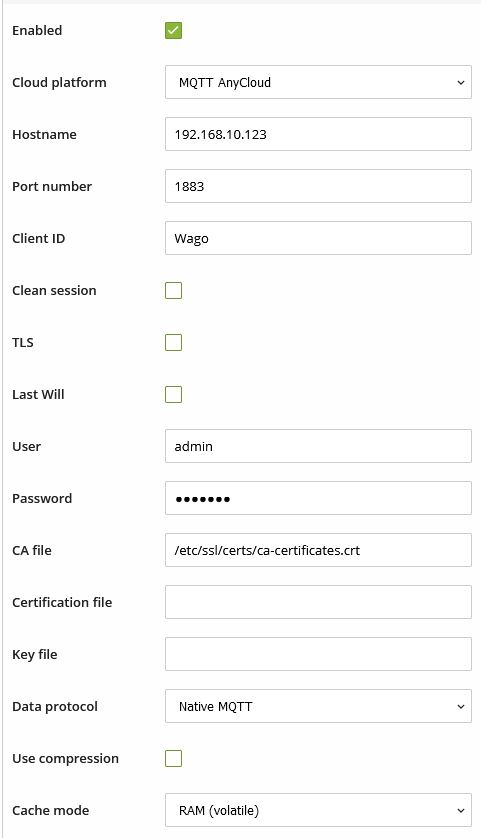Viewport: 481px width, 838px height.
Task: Click the Cloud platform chevron arrow
Action: pyautogui.click(x=461, y=83)
